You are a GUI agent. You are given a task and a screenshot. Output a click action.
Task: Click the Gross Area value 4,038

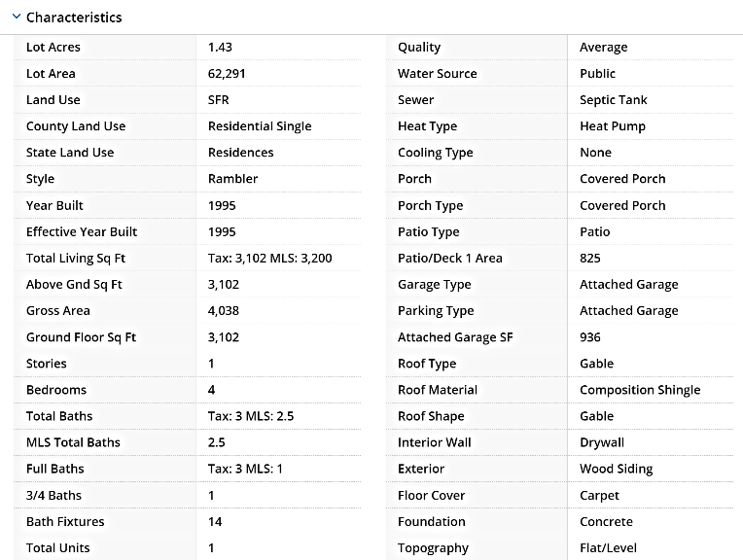[x=223, y=311]
